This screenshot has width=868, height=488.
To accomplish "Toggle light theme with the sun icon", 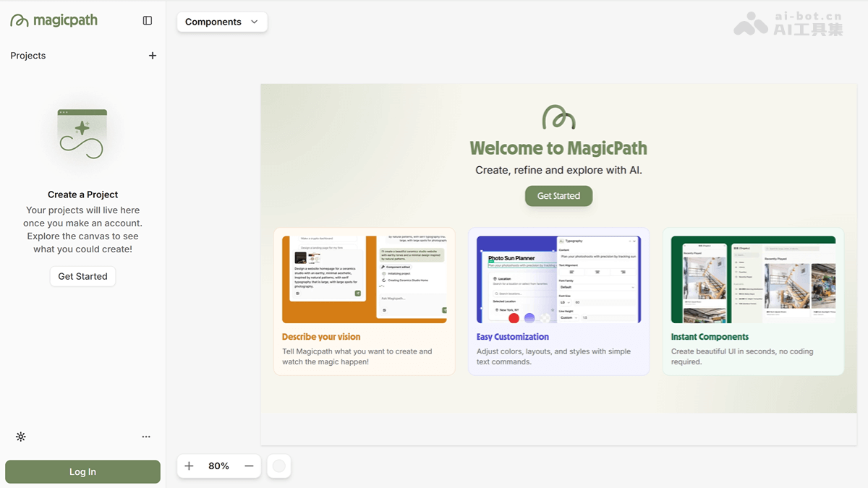I will [20, 437].
